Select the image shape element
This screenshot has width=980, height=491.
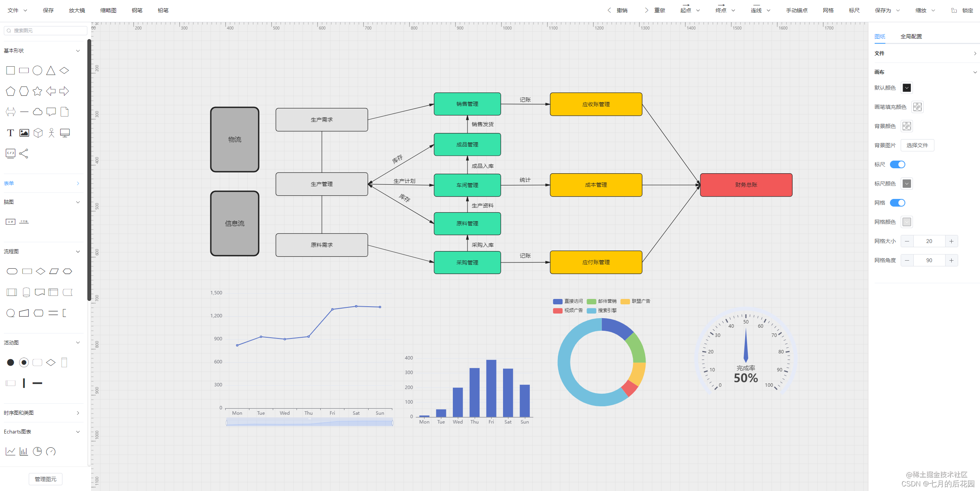(x=24, y=133)
